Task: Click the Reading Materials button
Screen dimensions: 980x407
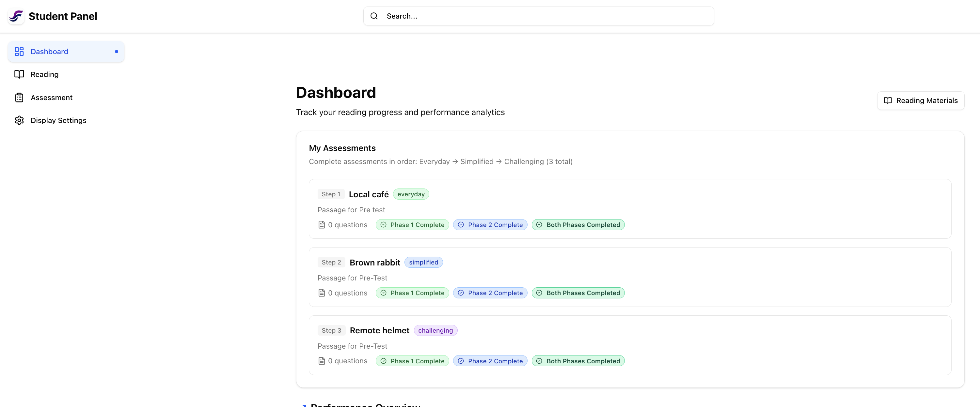Action: click(920, 100)
